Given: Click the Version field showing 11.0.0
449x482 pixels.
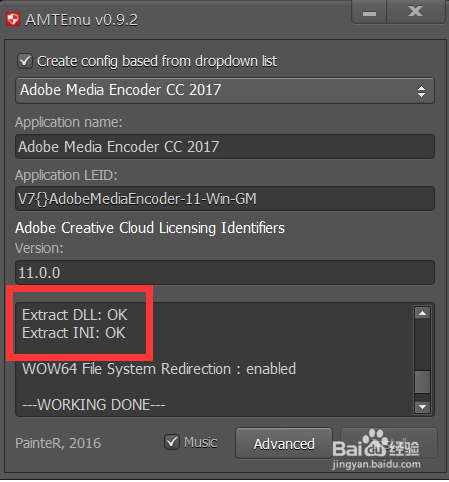Looking at the screenshot, I should click(x=225, y=273).
